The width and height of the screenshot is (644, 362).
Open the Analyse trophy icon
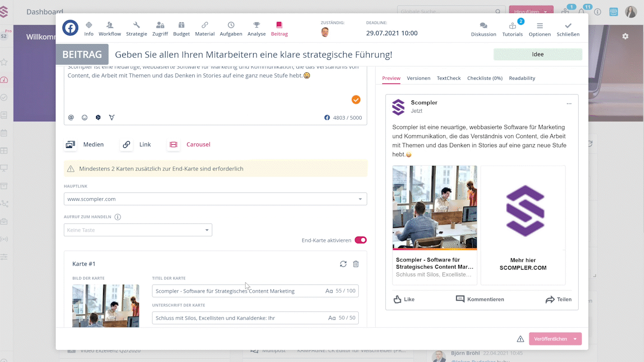pos(256,25)
